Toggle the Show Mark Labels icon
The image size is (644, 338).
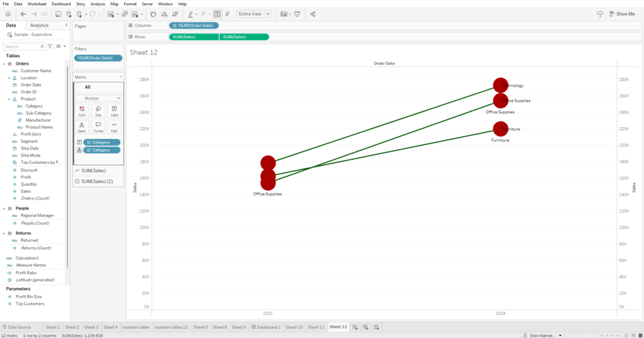click(x=217, y=14)
